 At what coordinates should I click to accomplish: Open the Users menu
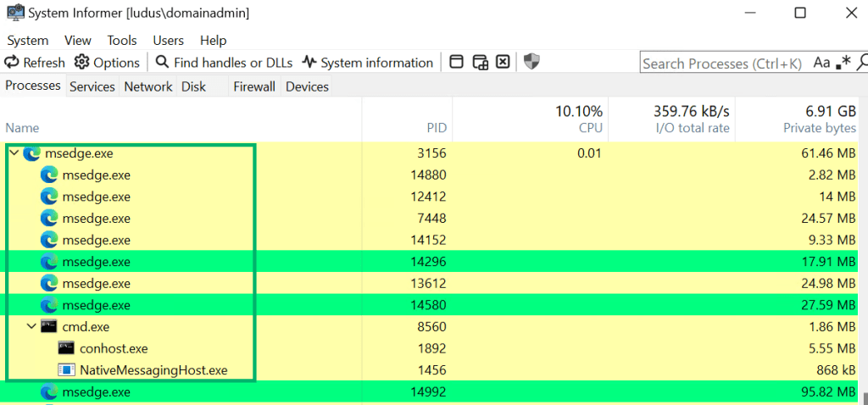click(x=169, y=41)
